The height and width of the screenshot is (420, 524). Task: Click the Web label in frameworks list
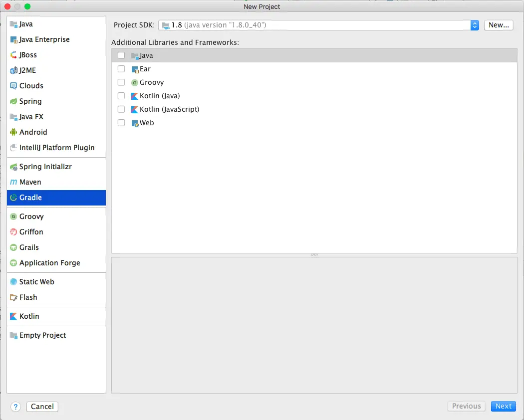(147, 123)
